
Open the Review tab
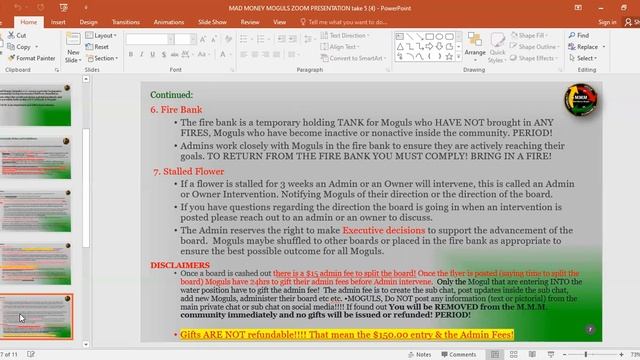(250, 22)
